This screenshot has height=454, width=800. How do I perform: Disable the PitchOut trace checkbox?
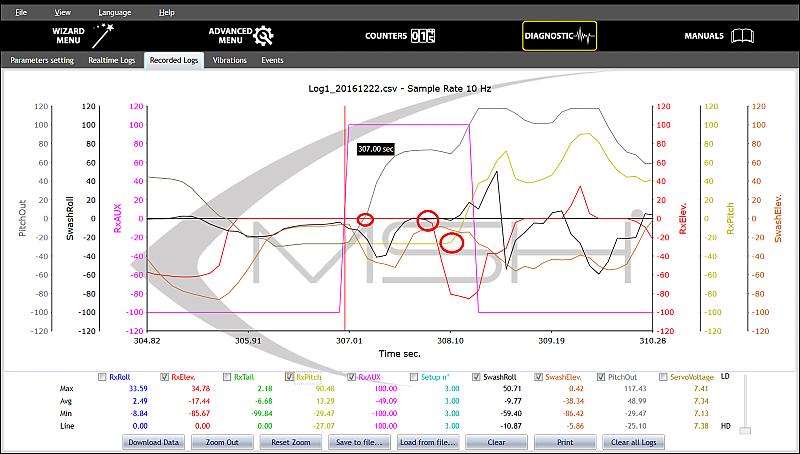pyautogui.click(x=601, y=377)
